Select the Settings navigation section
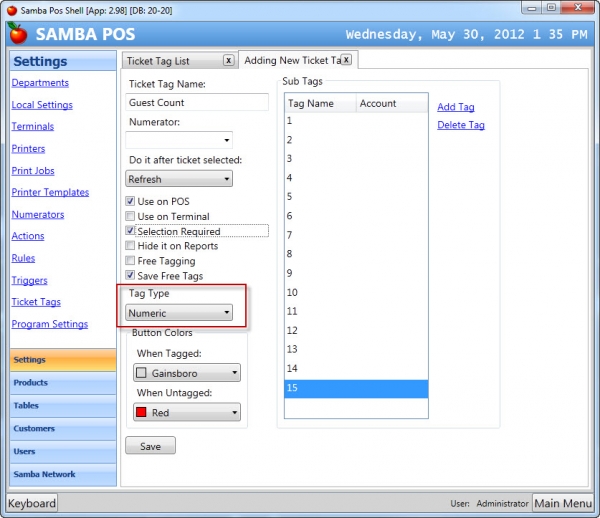This screenshot has height=518, width=600. (x=63, y=360)
